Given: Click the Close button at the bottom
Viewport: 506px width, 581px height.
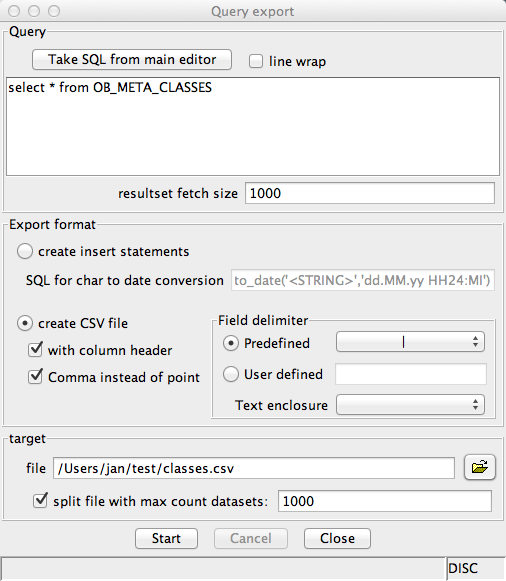Looking at the screenshot, I should pyautogui.click(x=337, y=538).
